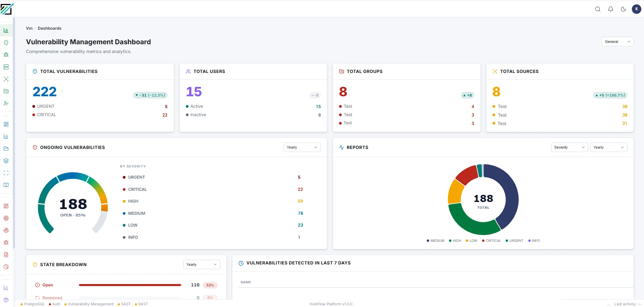Open the purple cube sidebar icon

6,300
